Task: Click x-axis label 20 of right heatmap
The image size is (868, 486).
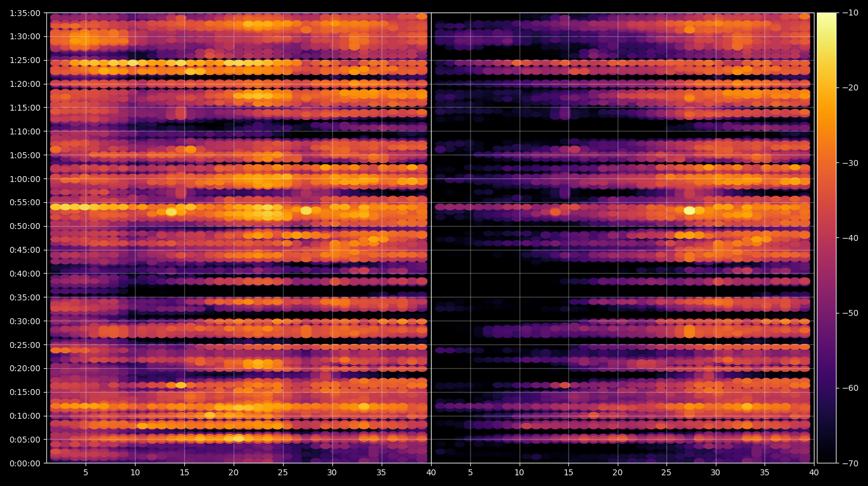Action: 618,473
